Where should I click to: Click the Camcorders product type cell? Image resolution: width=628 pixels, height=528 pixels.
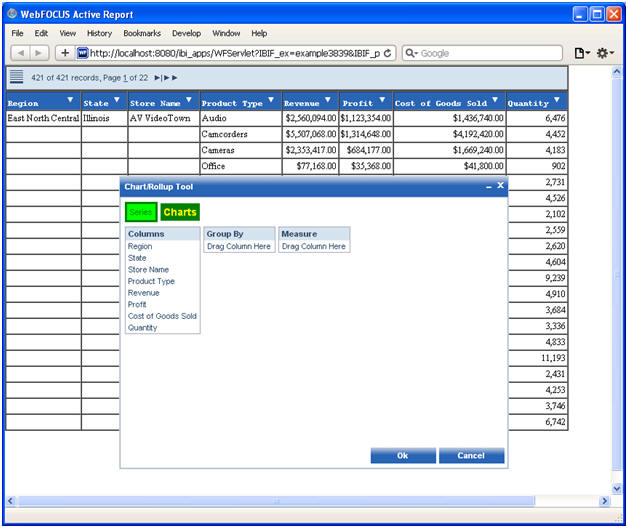tap(241, 134)
